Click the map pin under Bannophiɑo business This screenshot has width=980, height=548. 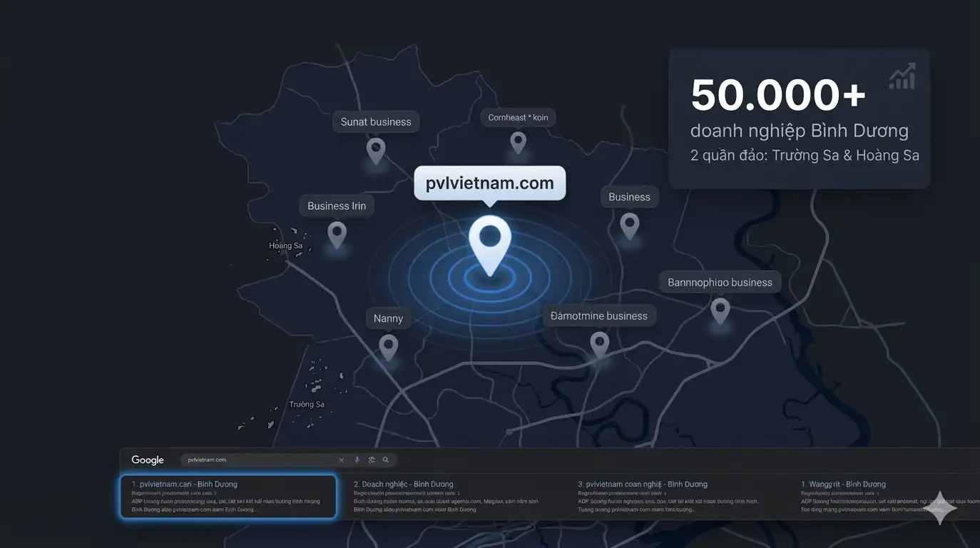(720, 310)
